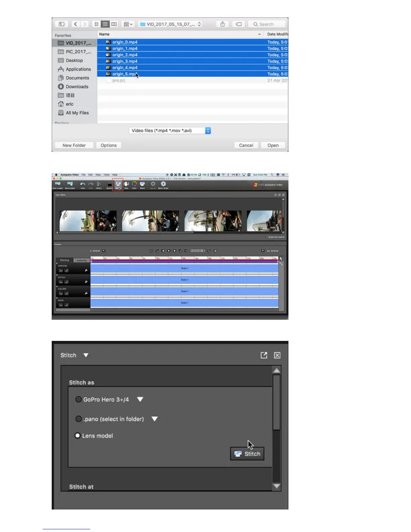The height and width of the screenshot is (532, 411).
Task: Click the Finder Search field
Action: tap(267, 24)
